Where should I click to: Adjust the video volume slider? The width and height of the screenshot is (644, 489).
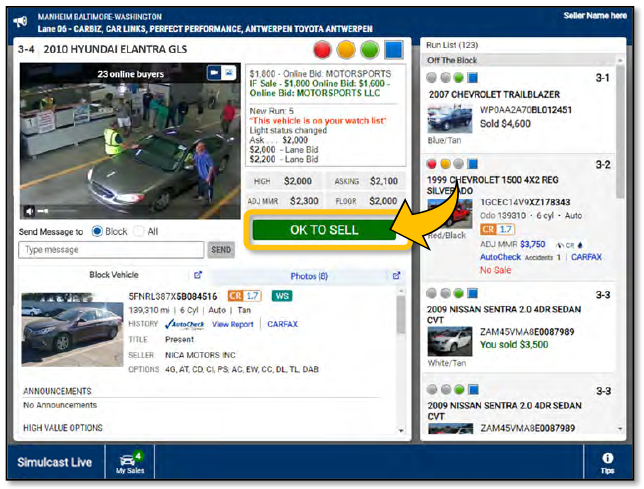(48, 211)
